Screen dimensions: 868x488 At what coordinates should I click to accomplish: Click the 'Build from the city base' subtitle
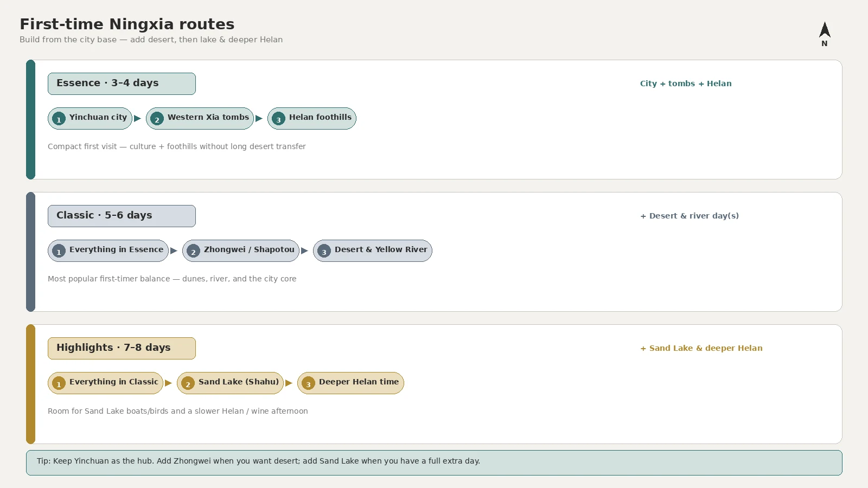coord(151,40)
